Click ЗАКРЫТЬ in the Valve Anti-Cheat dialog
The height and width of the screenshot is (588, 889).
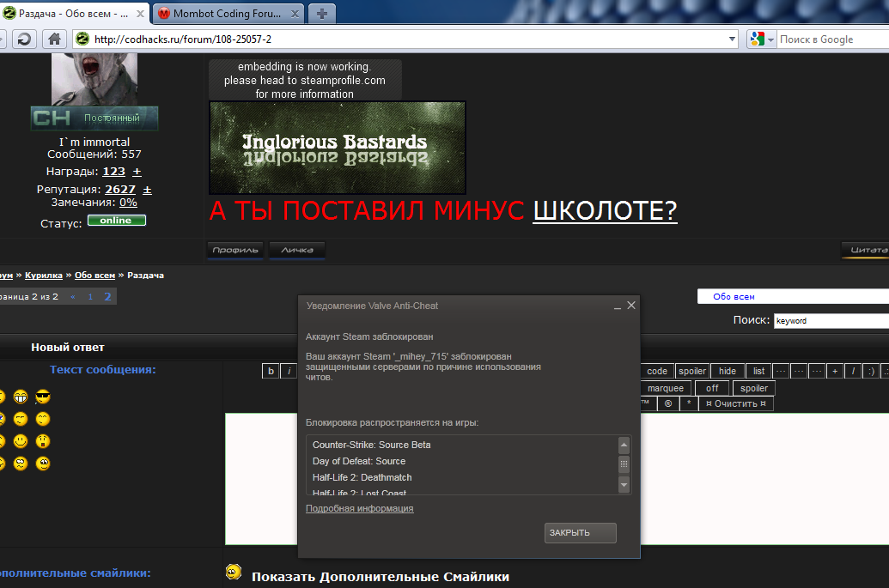[580, 532]
